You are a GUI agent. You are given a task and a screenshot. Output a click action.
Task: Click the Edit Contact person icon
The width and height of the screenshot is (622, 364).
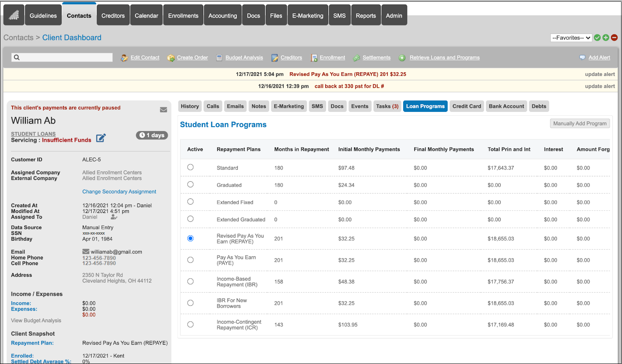124,58
